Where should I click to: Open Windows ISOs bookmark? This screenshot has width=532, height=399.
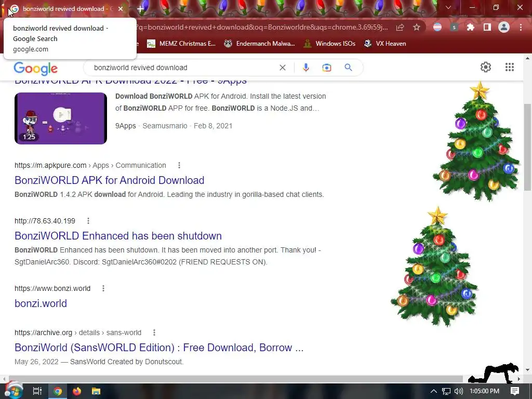tap(329, 44)
